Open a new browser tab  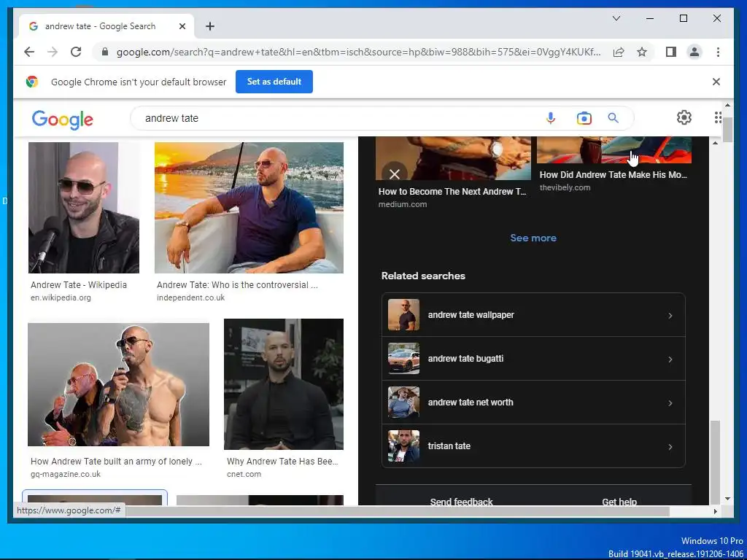pyautogui.click(x=210, y=26)
